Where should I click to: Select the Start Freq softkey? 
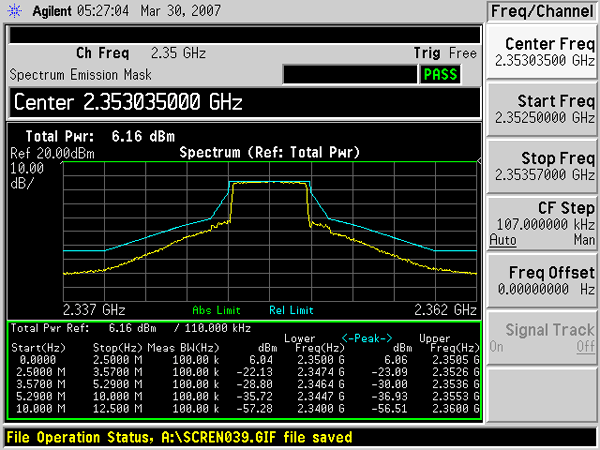(542, 108)
